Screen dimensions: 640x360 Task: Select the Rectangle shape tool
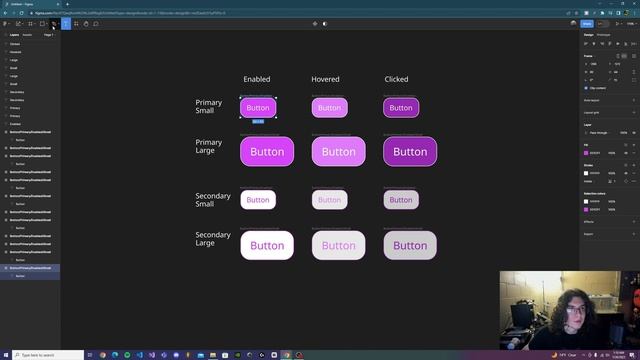click(x=42, y=24)
